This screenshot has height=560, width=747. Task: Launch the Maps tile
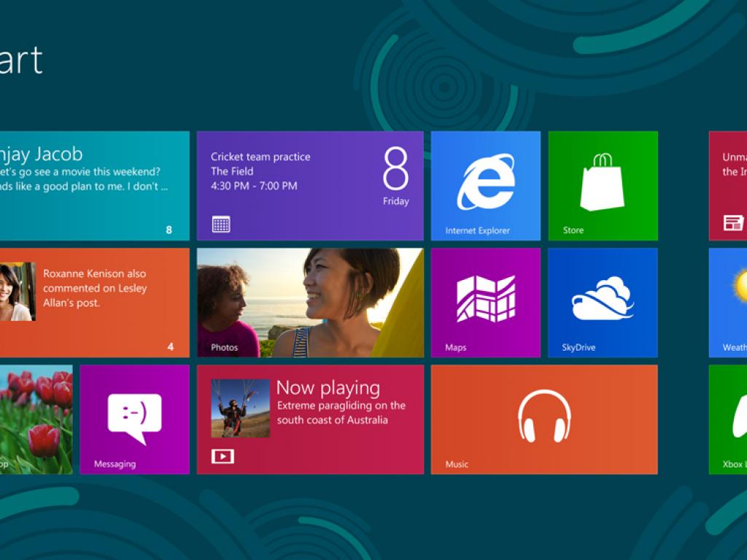click(485, 303)
